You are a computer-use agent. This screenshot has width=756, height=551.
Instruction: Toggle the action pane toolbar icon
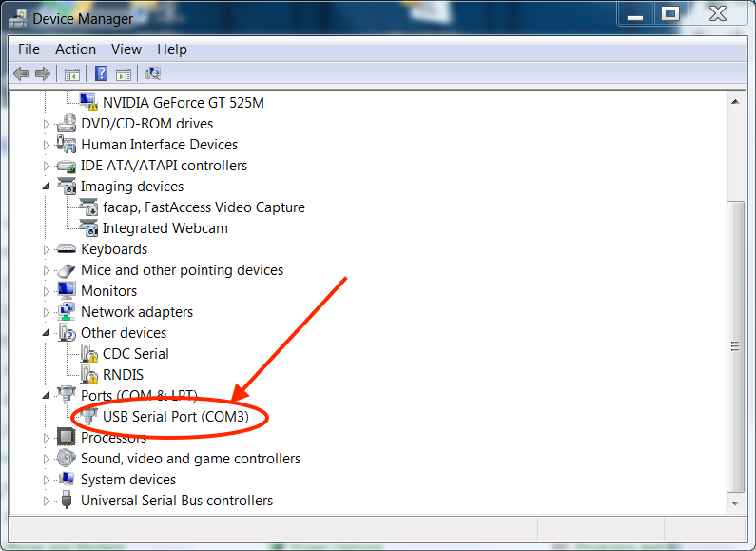pos(124,74)
